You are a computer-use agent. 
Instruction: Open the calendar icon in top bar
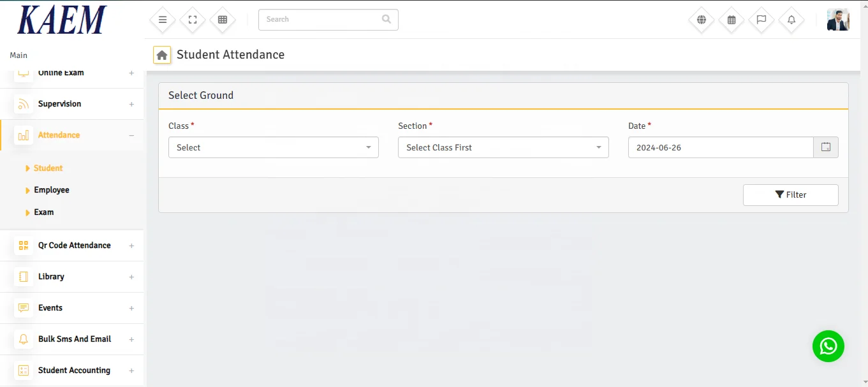point(732,20)
